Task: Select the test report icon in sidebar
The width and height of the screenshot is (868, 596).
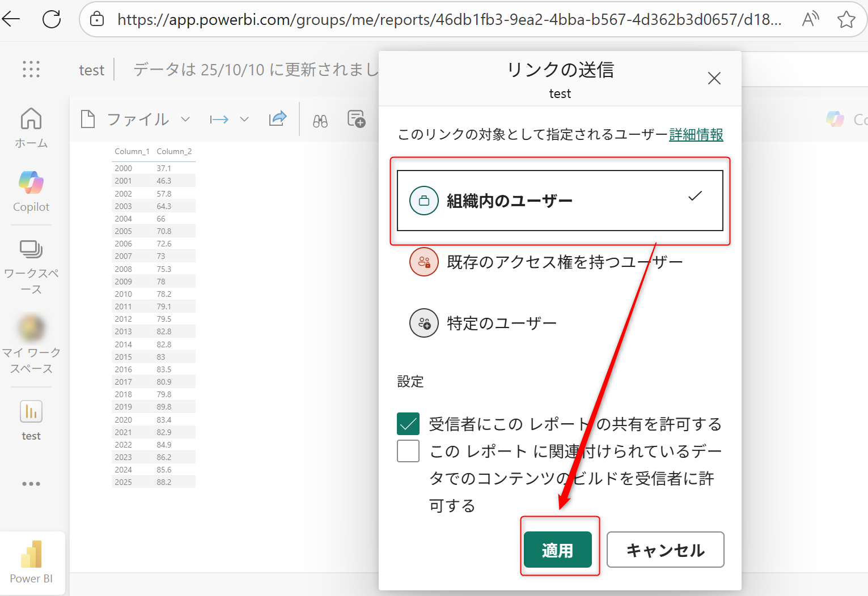Action: coord(31,412)
